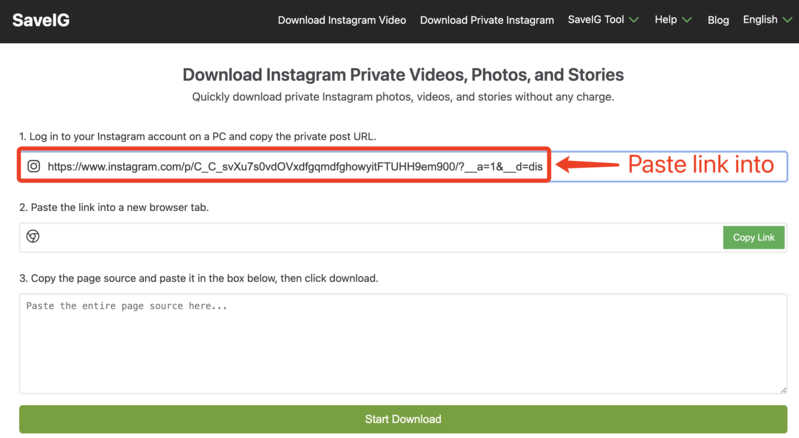Screen dimensions: 799x438
Task: Open the Blog page
Action: [x=718, y=20]
